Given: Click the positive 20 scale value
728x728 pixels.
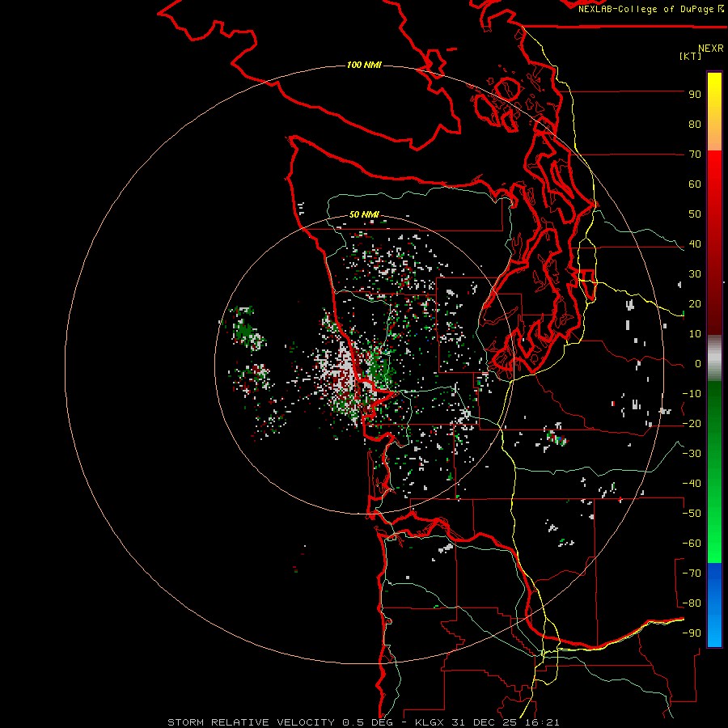Looking at the screenshot, I should click(x=695, y=303).
